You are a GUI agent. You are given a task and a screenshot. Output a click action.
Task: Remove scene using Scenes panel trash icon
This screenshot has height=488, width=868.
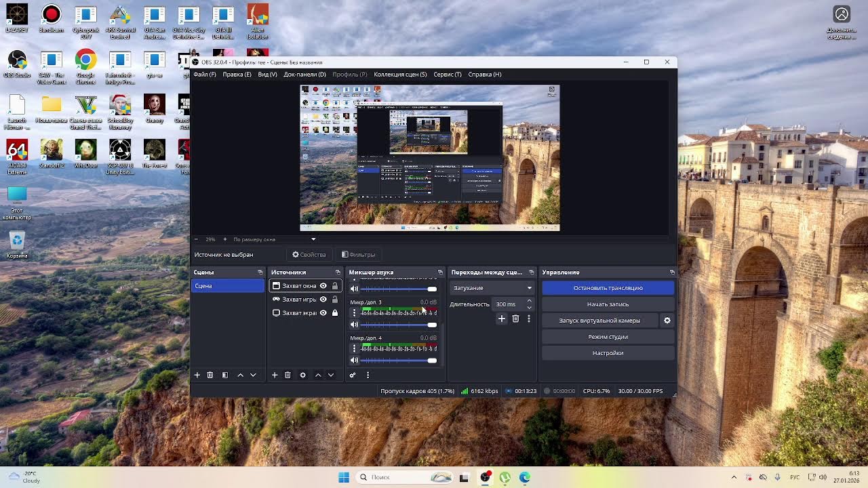(x=210, y=375)
